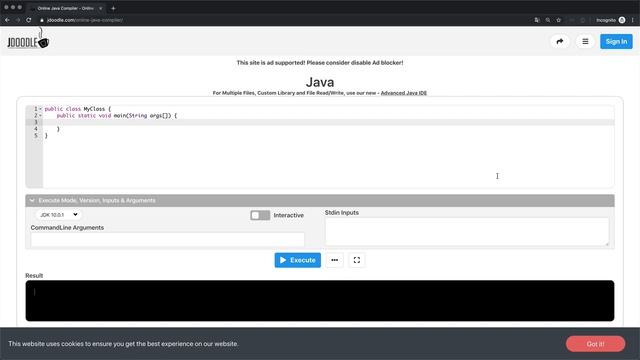Open the three-dots more options button
The width and height of the screenshot is (640, 360).
coord(334,260)
